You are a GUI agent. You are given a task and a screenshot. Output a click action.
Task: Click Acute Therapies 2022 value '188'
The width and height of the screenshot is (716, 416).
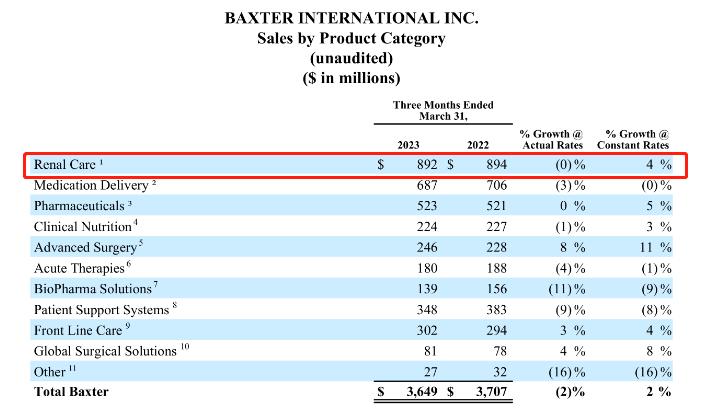coord(496,268)
